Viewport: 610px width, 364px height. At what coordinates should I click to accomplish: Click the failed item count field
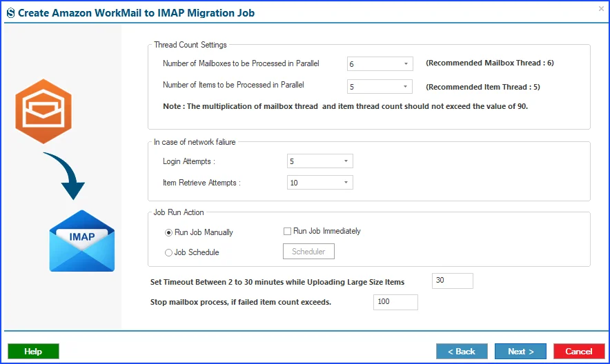[395, 302]
